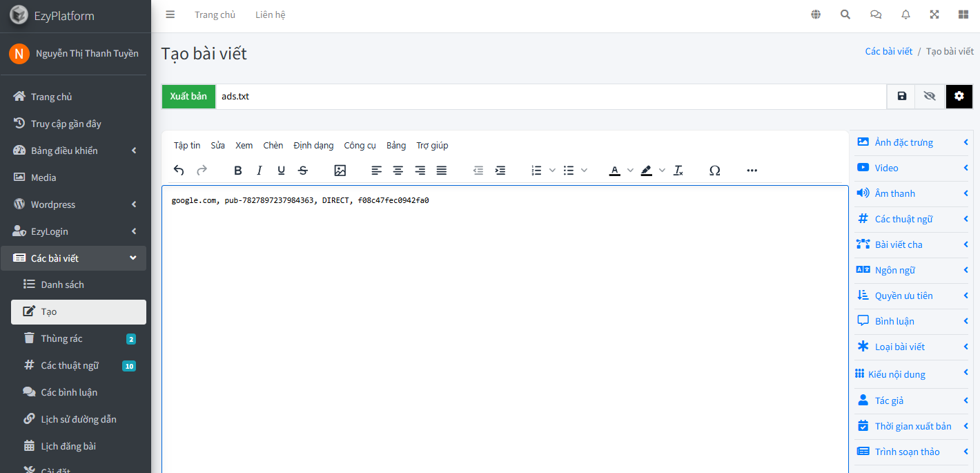This screenshot has width=980, height=473.
Task: Open bullet list style dropdown arrow
Action: point(584,171)
